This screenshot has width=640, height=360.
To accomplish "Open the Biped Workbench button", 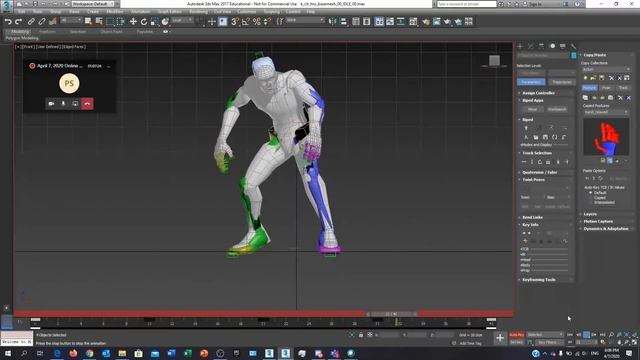I will click(557, 109).
